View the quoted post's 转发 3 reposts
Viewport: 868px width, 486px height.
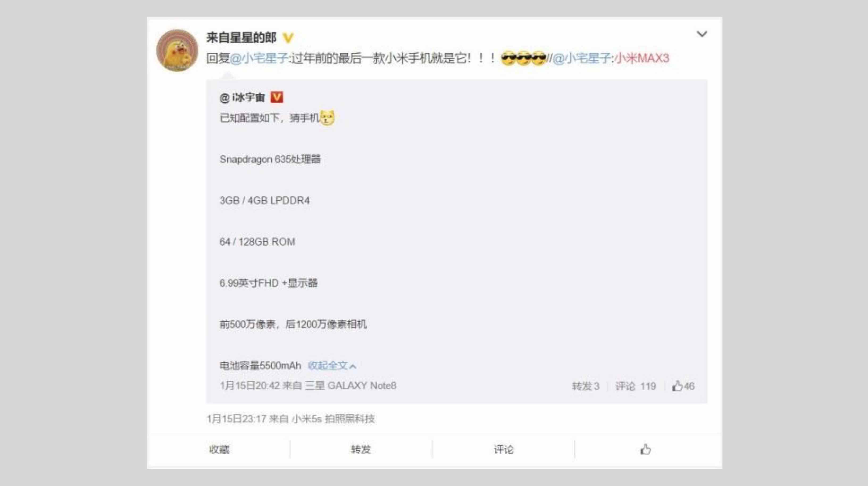click(586, 386)
